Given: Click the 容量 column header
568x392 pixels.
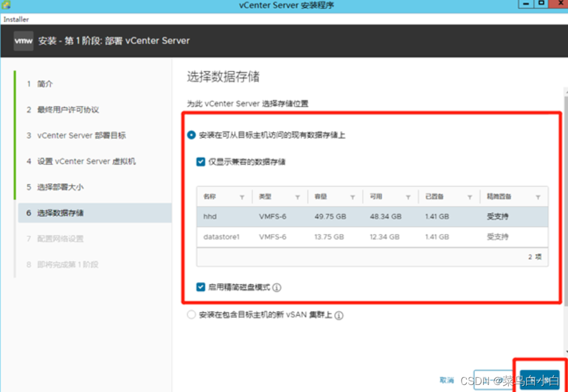Looking at the screenshot, I should [321, 197].
